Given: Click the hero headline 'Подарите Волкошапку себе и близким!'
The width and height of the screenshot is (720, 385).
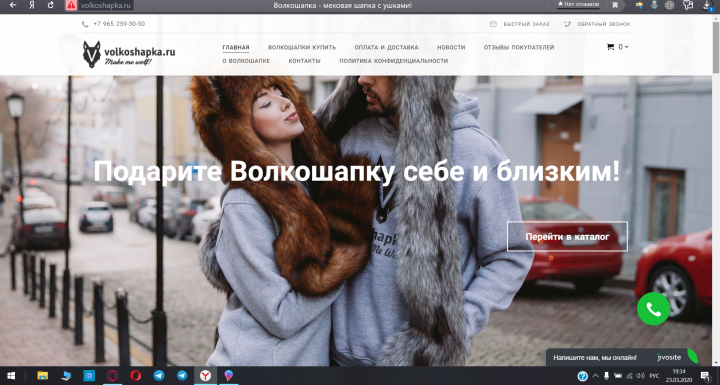Looking at the screenshot, I should pyautogui.click(x=356, y=172).
